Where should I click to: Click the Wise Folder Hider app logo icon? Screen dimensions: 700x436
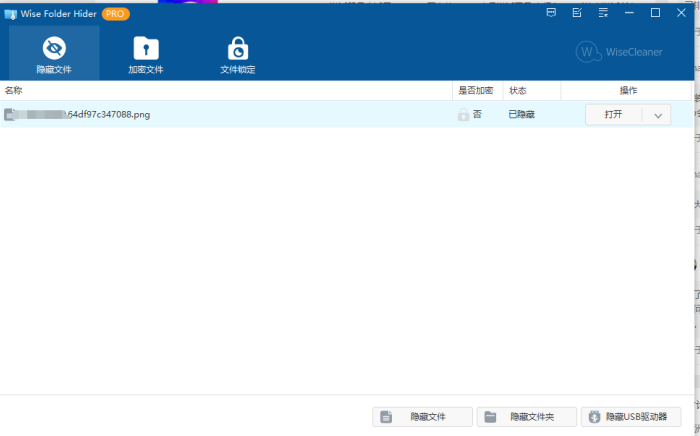click(x=10, y=14)
